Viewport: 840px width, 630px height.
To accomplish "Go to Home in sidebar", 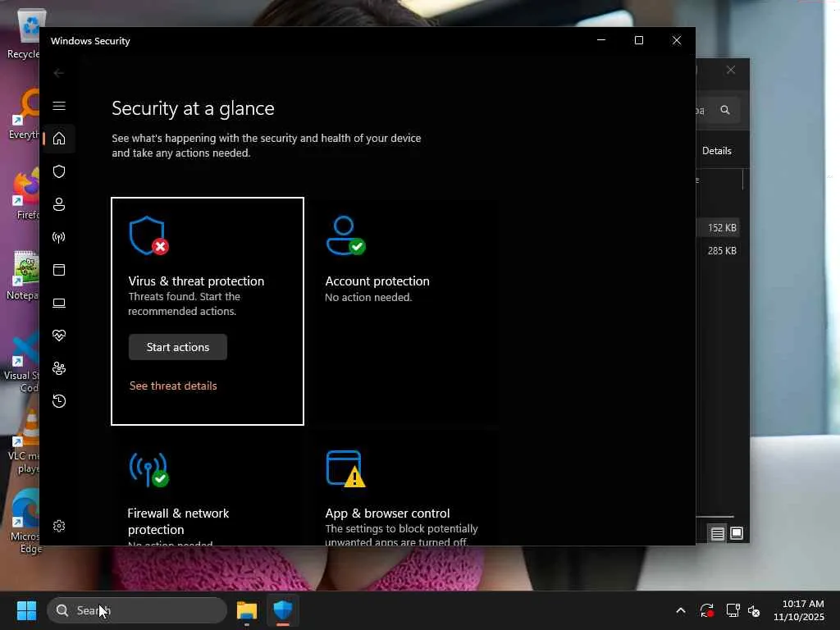I will point(59,138).
